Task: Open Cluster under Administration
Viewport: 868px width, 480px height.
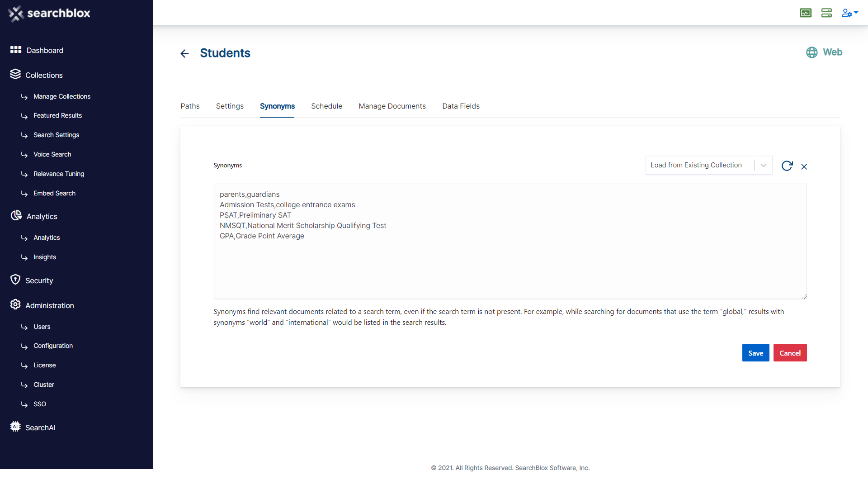Action: (43, 385)
